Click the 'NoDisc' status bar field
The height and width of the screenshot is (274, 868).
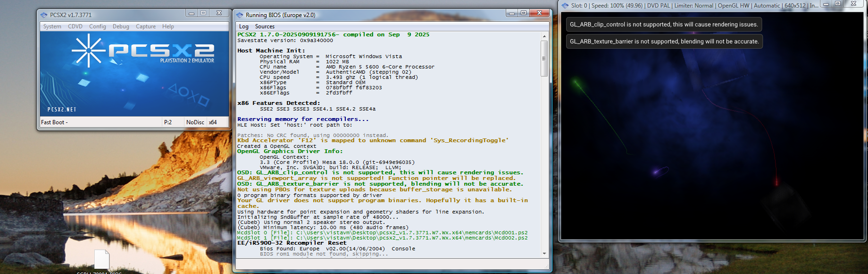[x=195, y=122]
